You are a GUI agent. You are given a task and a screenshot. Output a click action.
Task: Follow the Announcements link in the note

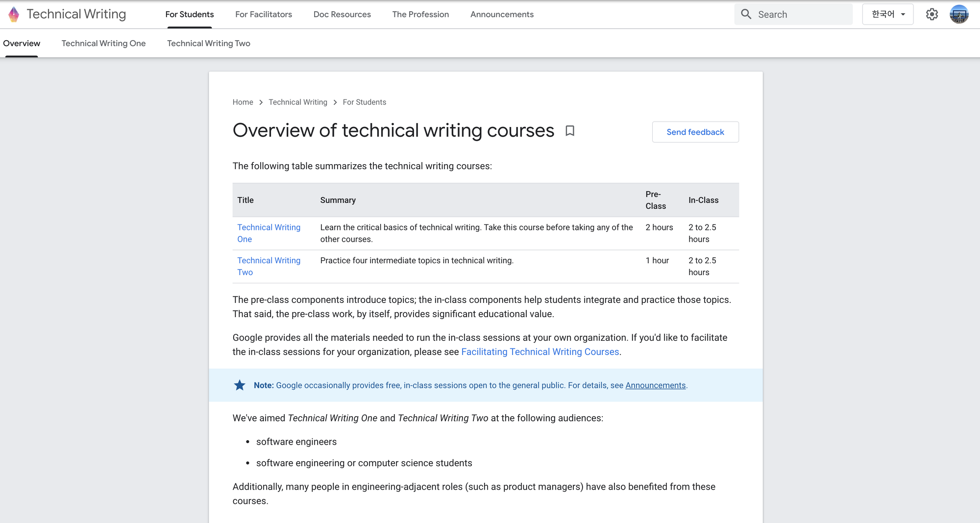[x=656, y=385]
